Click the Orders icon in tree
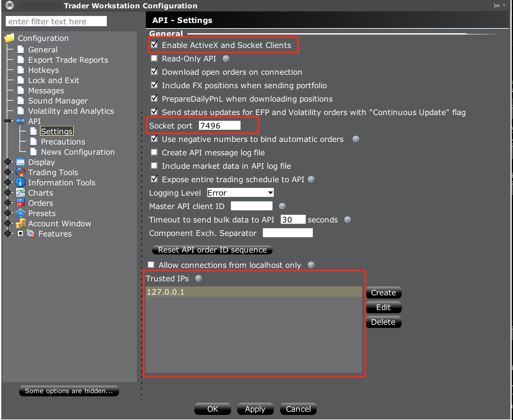The image size is (513, 420). 20,203
